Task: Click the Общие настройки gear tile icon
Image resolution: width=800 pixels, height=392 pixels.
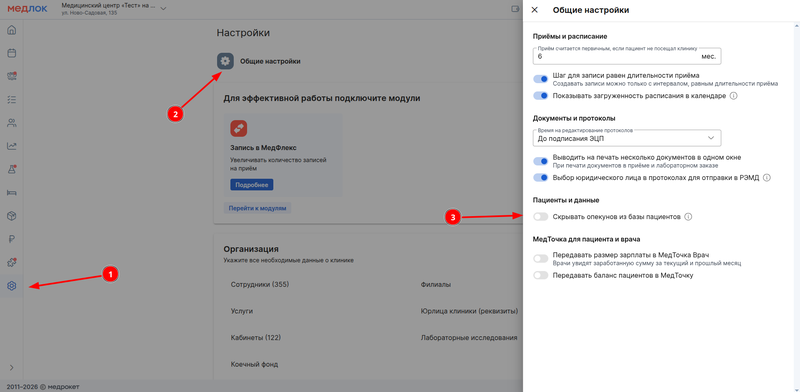Action: tap(225, 61)
